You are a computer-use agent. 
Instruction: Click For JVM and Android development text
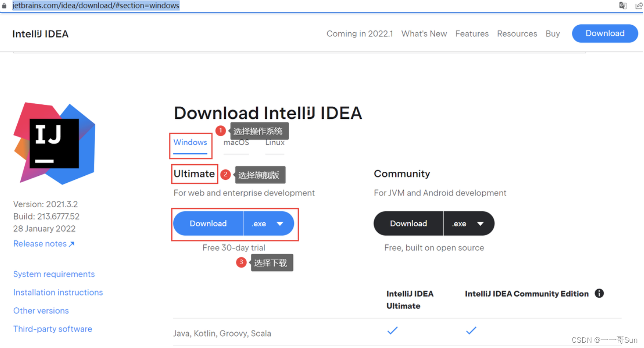[x=440, y=193]
